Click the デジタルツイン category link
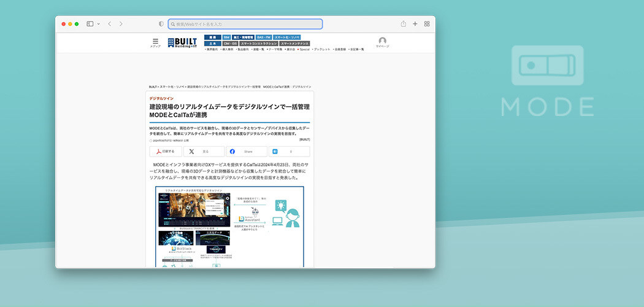This screenshot has height=307, width=644. (161, 98)
